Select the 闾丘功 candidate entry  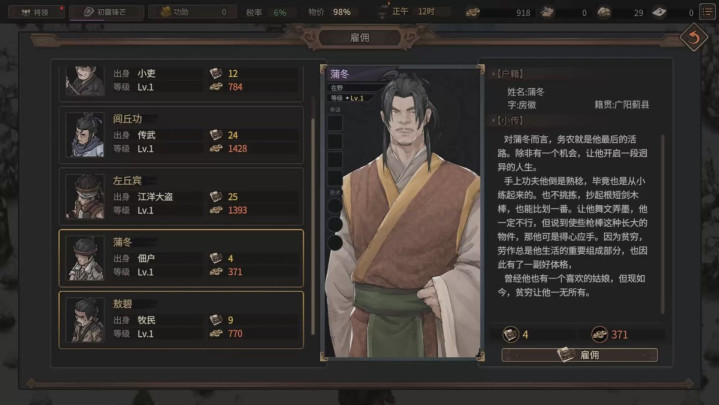pyautogui.click(x=181, y=134)
